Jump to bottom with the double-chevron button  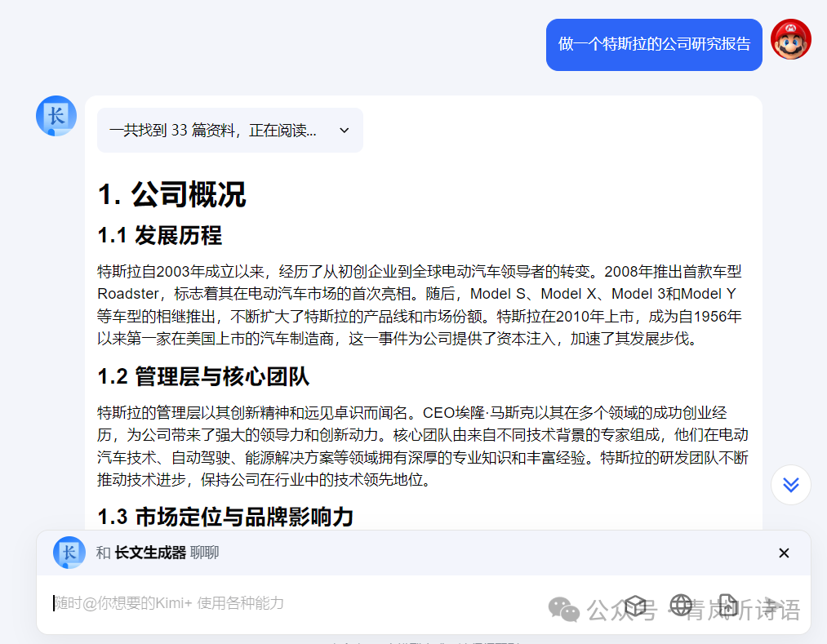(x=790, y=484)
